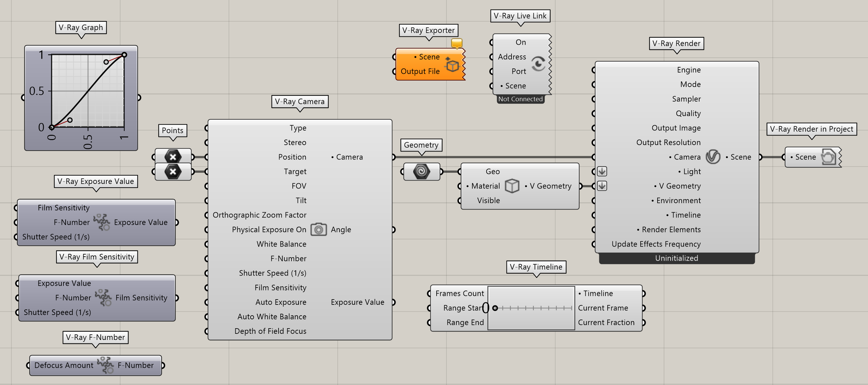Click the Port input on Live Link

coord(519,71)
